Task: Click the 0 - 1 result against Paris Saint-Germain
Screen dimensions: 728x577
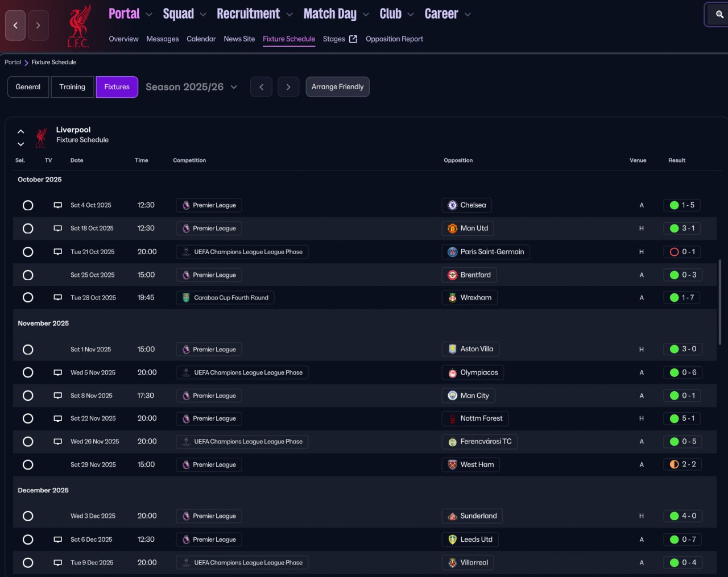Action: (682, 252)
